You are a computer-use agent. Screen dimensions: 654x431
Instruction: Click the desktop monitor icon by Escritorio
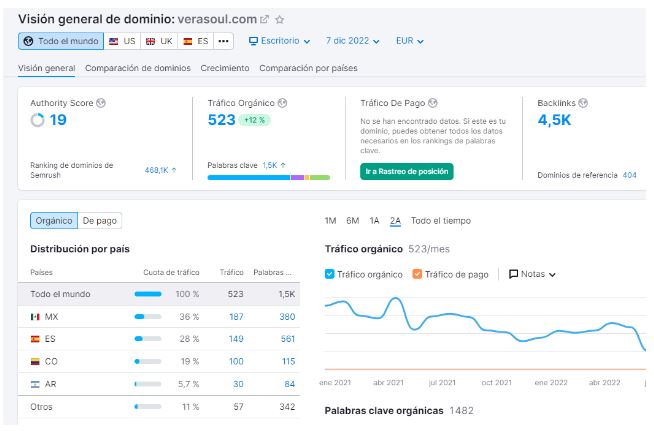(x=253, y=41)
